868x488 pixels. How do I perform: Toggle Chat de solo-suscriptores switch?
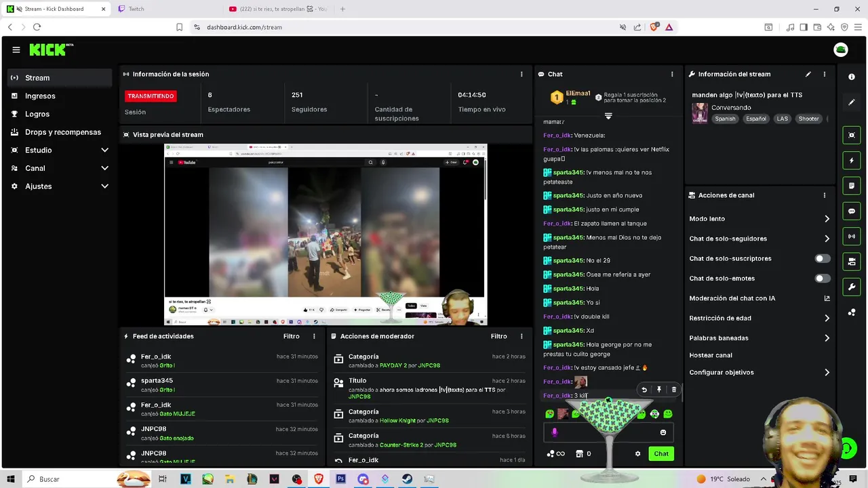pyautogui.click(x=822, y=258)
